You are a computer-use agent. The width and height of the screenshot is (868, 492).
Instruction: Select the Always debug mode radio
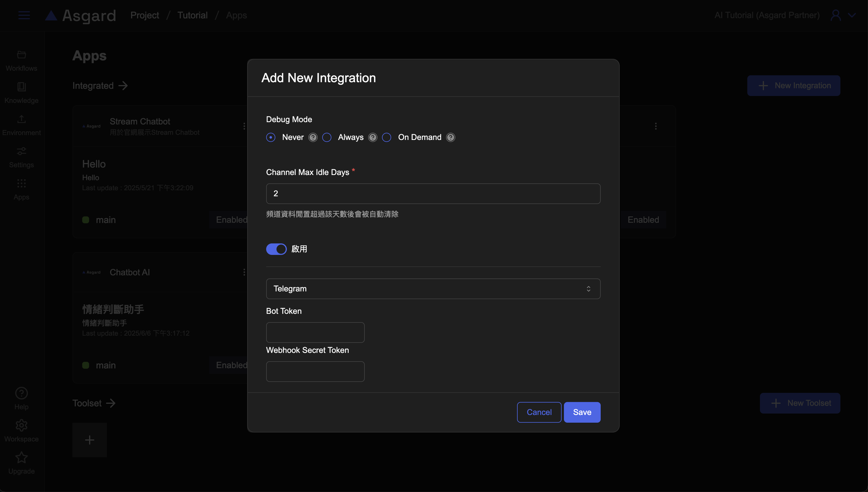click(327, 137)
